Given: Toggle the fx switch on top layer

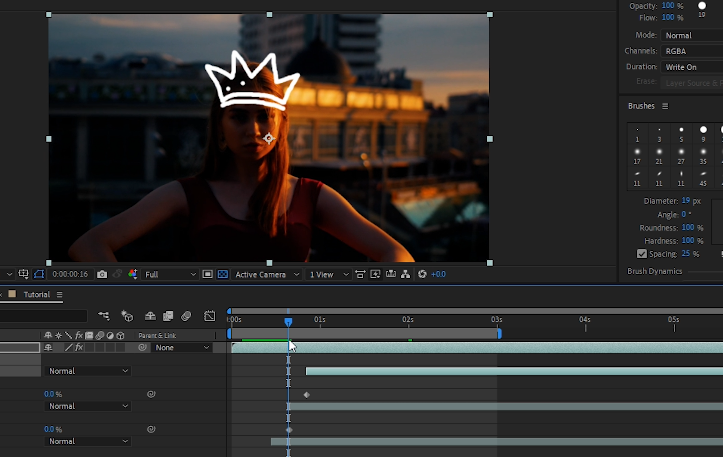Looking at the screenshot, I should point(79,347).
